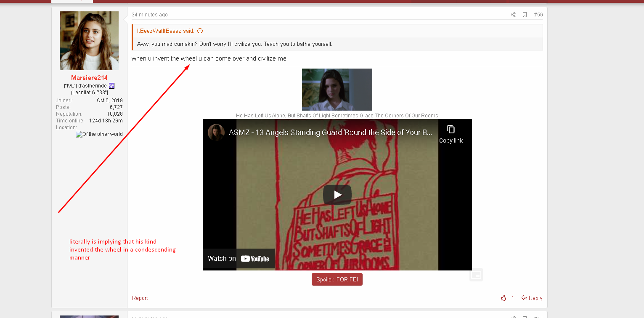Viewport: 644px width, 318px height.
Task: Click ItEeezWatItEeeez said quote header
Action: [x=166, y=31]
